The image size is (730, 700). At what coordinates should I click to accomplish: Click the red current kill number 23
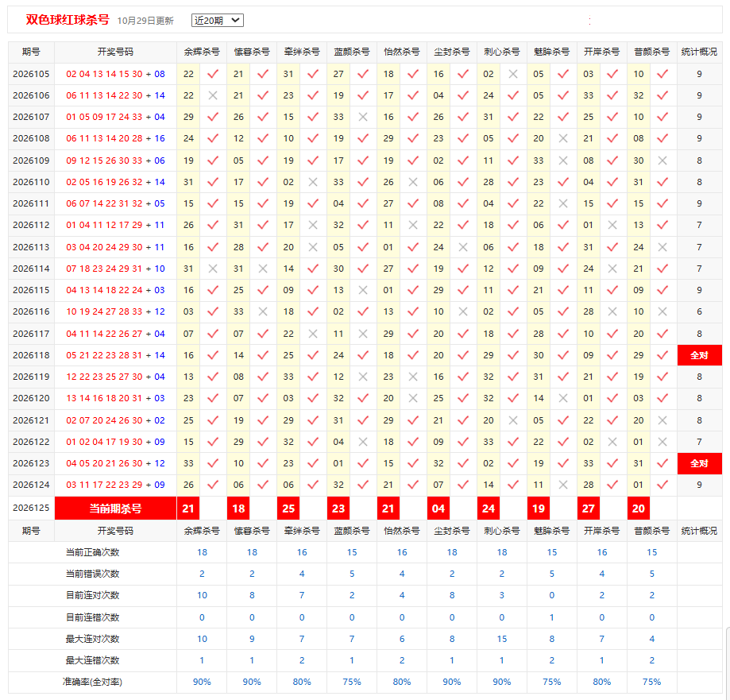338,509
